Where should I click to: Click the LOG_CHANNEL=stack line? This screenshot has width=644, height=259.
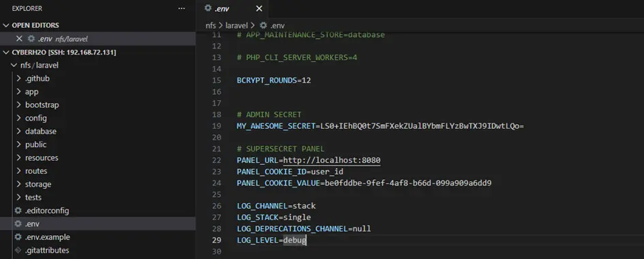pyautogui.click(x=276, y=206)
